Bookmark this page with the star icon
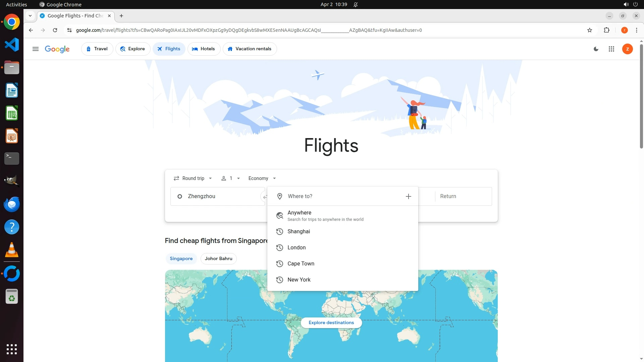Screen dimensions: 644x362 (x=590, y=30)
